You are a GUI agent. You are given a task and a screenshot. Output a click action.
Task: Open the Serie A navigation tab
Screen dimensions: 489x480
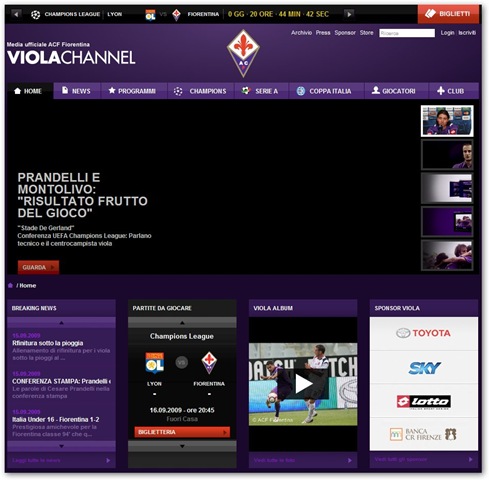pos(261,91)
